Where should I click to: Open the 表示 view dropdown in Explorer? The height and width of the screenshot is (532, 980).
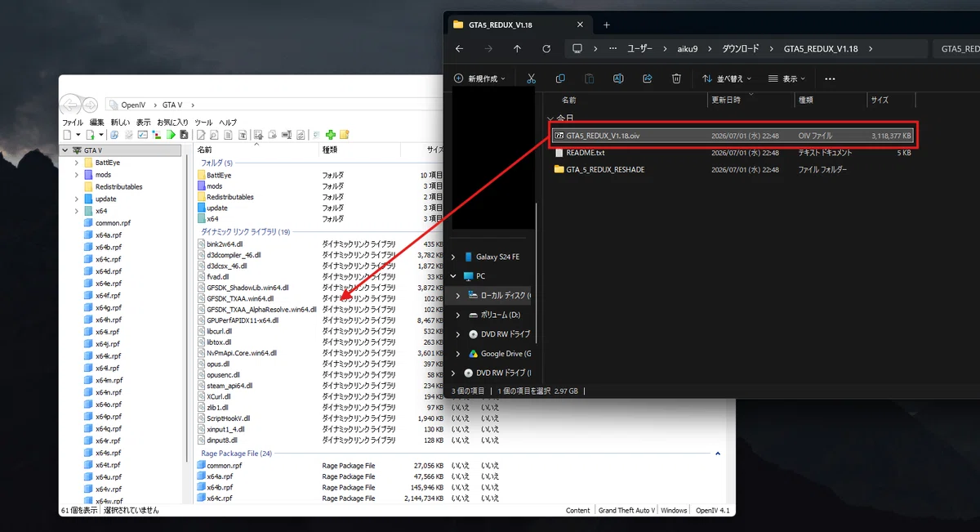pos(786,78)
